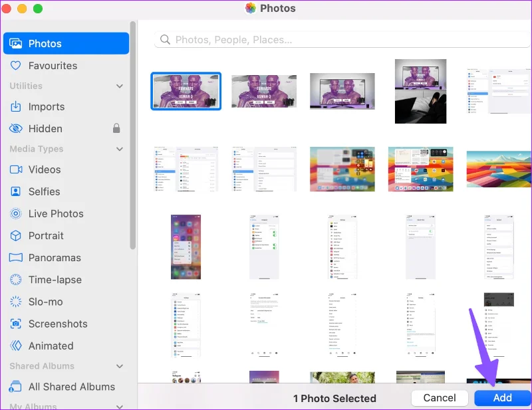Image resolution: width=532 pixels, height=410 pixels.
Task: Click the Photos app icon in the title bar
Action: click(251, 8)
